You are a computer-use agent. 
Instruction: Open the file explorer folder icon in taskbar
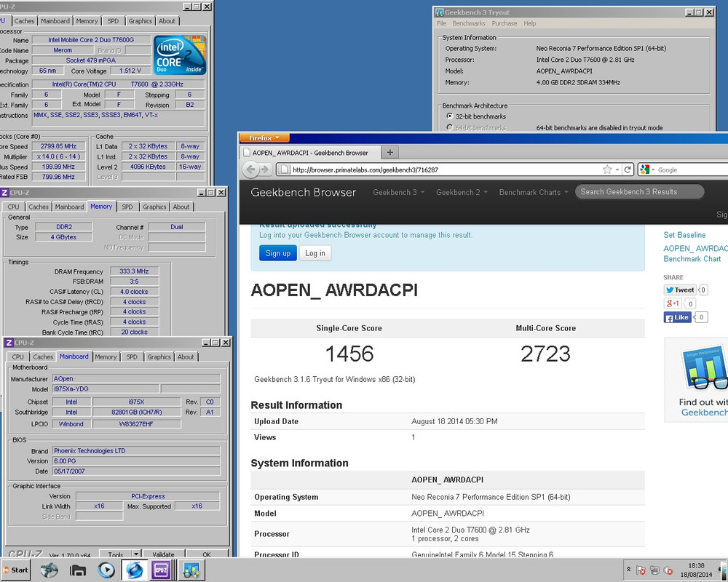click(x=78, y=570)
